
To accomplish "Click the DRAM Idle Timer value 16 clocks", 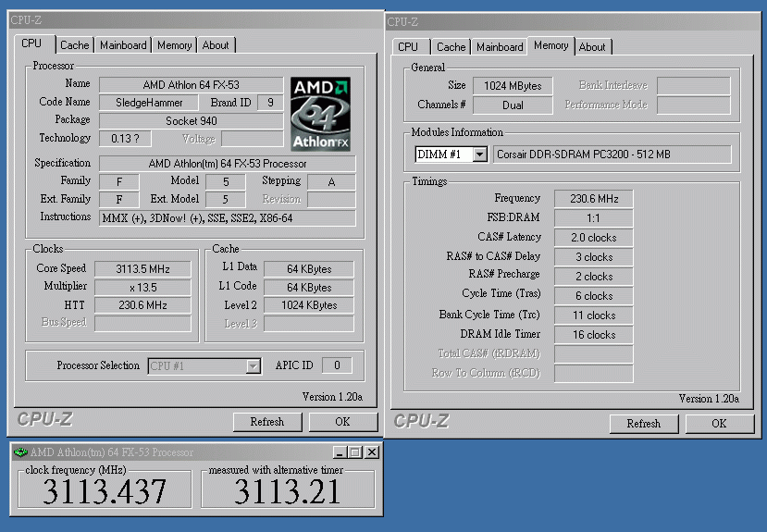I will coord(594,335).
